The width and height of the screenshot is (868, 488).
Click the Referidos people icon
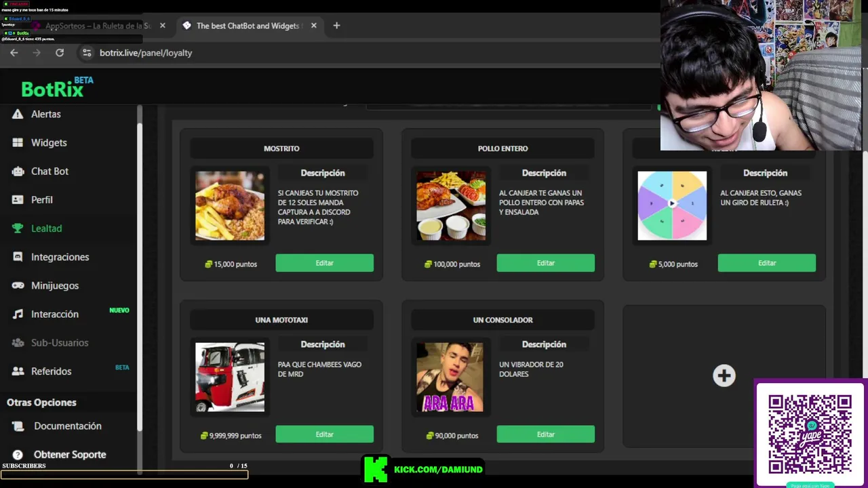click(x=18, y=371)
